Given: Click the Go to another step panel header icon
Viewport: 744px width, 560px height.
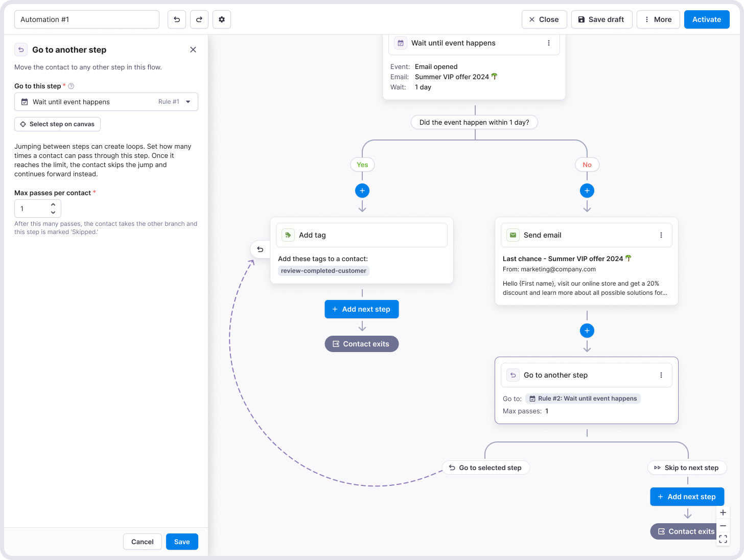Looking at the screenshot, I should [x=21, y=50].
